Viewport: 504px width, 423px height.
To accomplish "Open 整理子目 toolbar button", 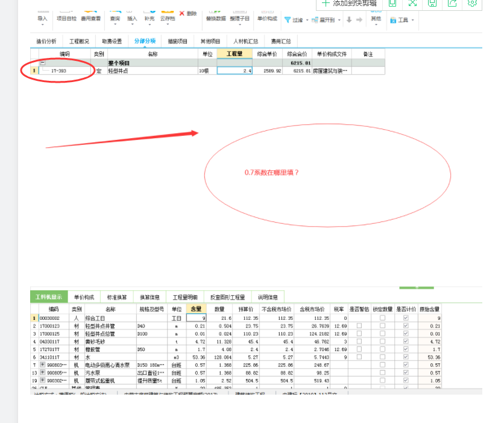I will click(x=240, y=18).
